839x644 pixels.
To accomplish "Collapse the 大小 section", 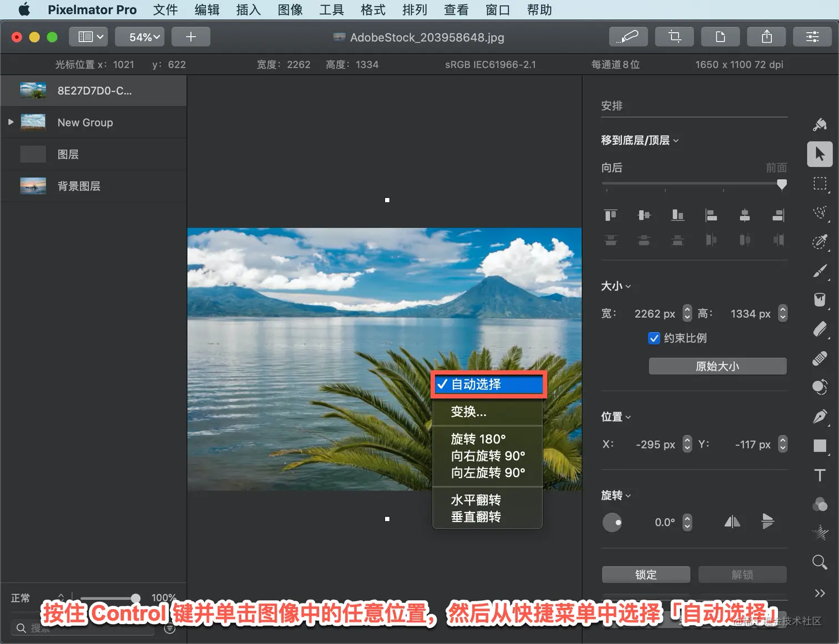I will point(616,286).
